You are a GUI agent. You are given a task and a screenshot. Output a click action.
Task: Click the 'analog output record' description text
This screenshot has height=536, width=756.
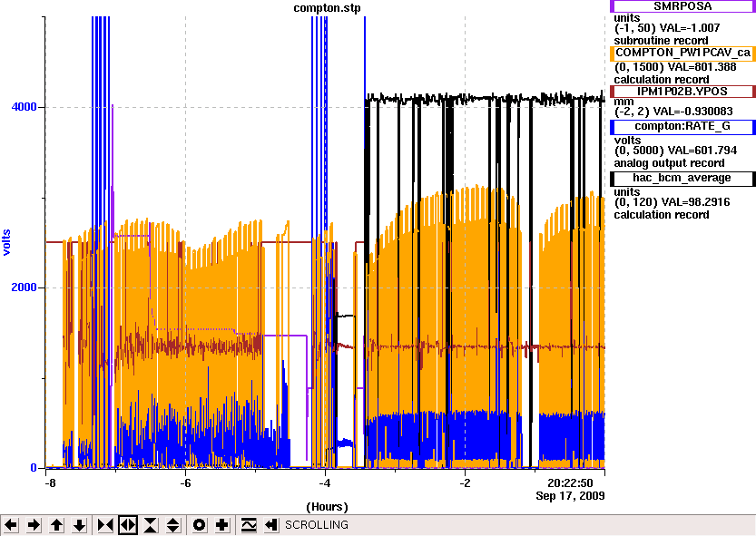669,163
